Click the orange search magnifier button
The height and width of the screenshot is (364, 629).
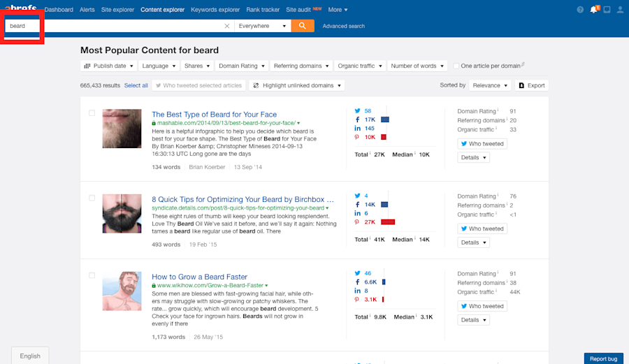[x=303, y=26]
